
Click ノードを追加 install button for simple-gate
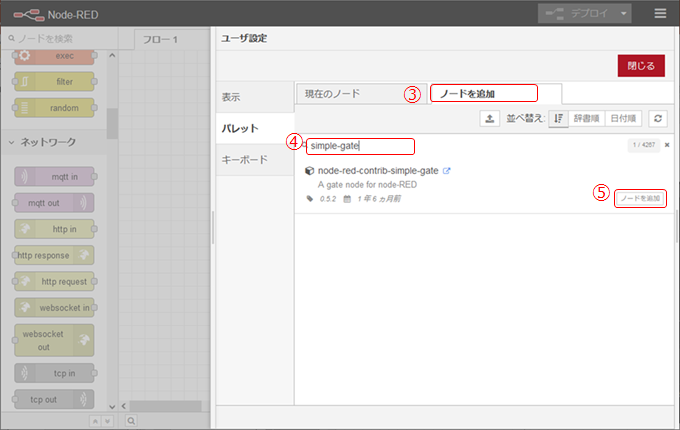click(x=640, y=199)
